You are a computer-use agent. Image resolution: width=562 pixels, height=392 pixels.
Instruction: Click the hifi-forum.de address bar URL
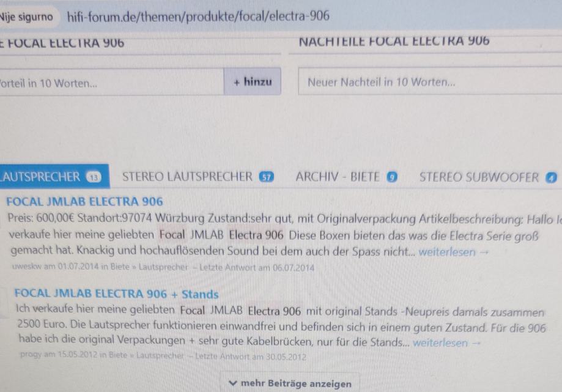pyautogui.click(x=198, y=16)
